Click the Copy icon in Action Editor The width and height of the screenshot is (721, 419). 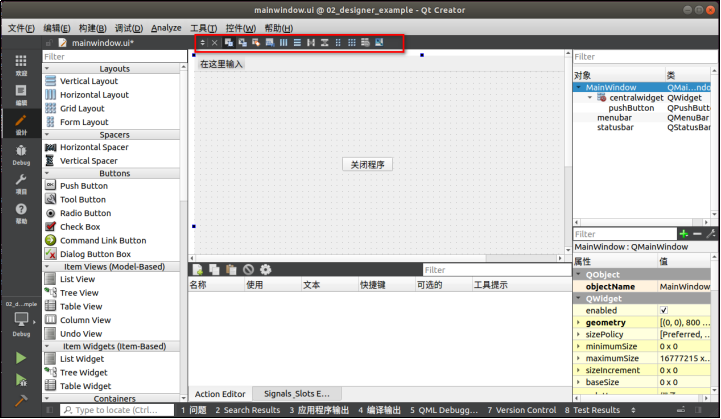[x=214, y=270]
